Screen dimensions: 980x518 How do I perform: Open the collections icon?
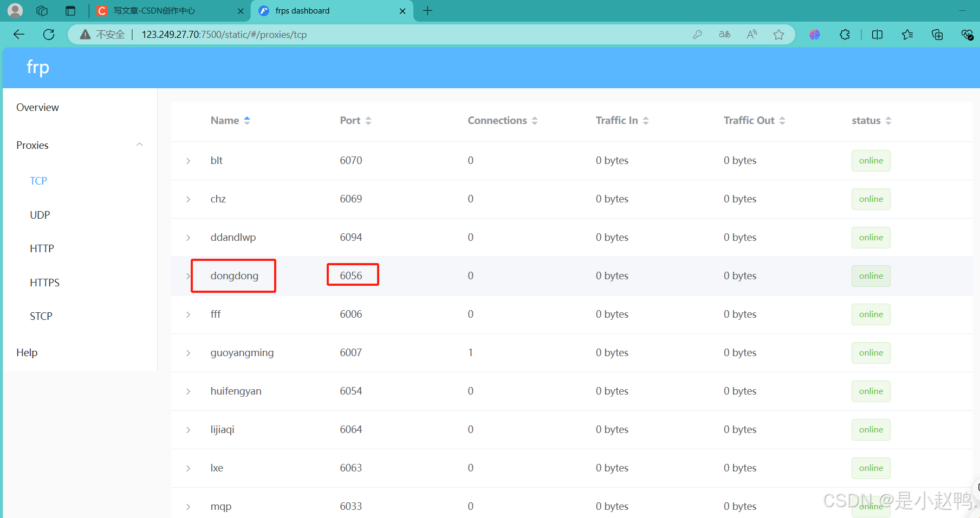(937, 35)
